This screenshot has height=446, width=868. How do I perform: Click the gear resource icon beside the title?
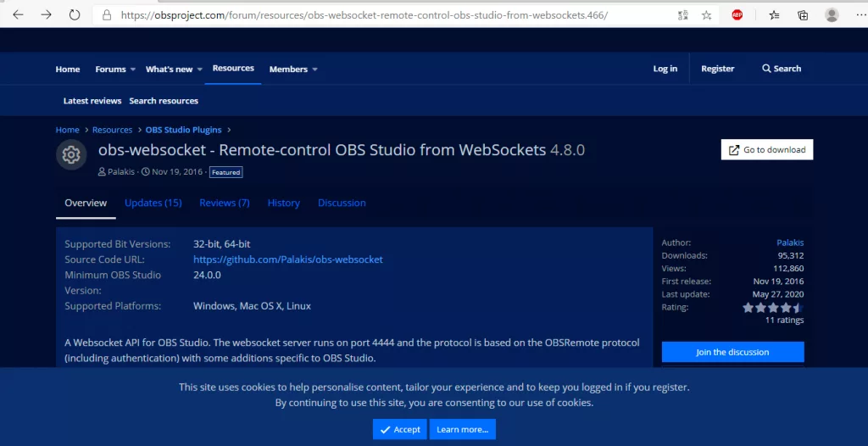click(71, 154)
